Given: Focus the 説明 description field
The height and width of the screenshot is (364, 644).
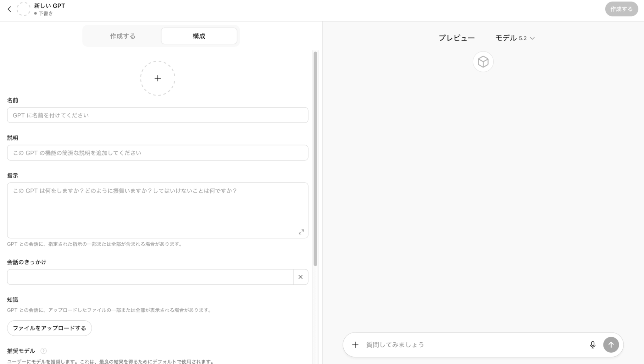Looking at the screenshot, I should click(157, 153).
